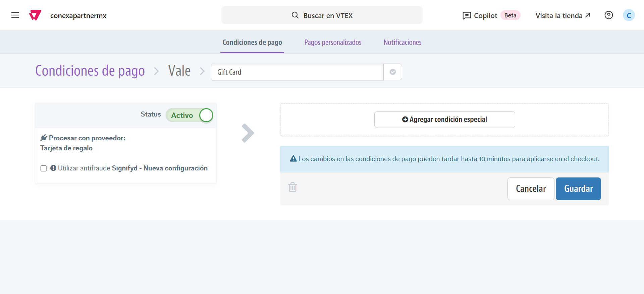Add a special condition with Agregar button
The image size is (644, 294).
pos(444,120)
